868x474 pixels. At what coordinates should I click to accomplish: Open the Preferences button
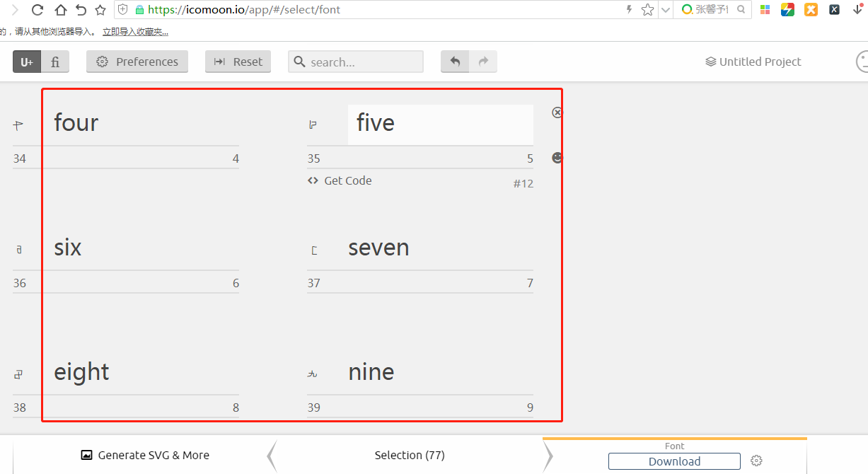pyautogui.click(x=137, y=62)
